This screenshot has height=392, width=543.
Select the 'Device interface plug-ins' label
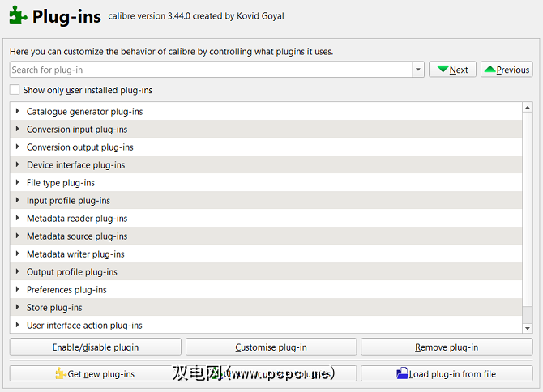76,165
